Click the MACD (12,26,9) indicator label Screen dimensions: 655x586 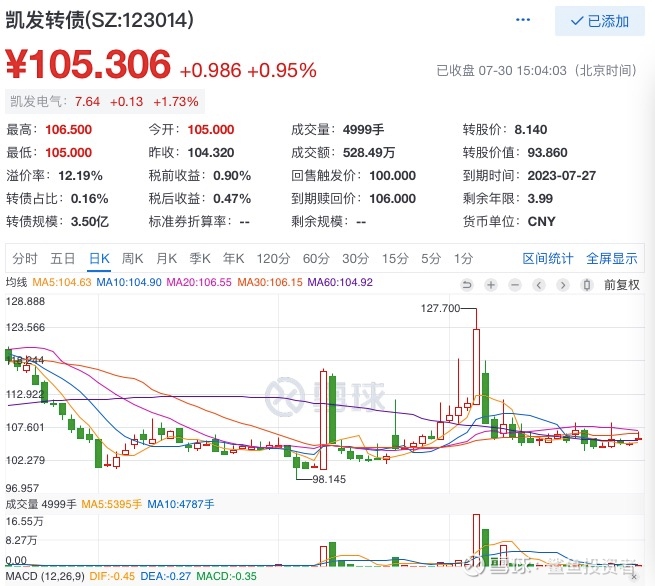[45, 576]
